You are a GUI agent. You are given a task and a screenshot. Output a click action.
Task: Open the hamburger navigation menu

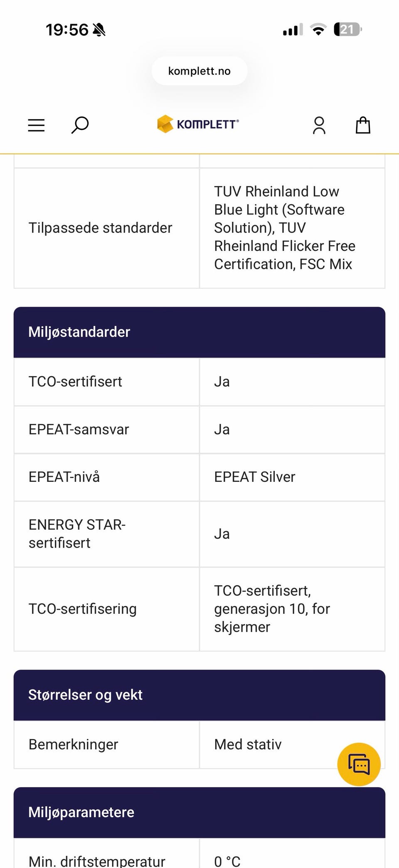click(36, 125)
